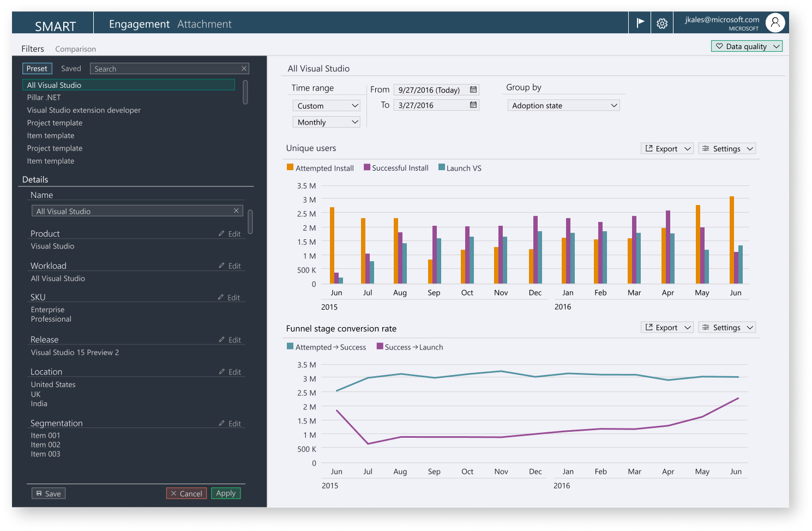Image resolution: width=812 pixels, height=531 pixels.
Task: Edit the Release detail
Action: coord(230,340)
